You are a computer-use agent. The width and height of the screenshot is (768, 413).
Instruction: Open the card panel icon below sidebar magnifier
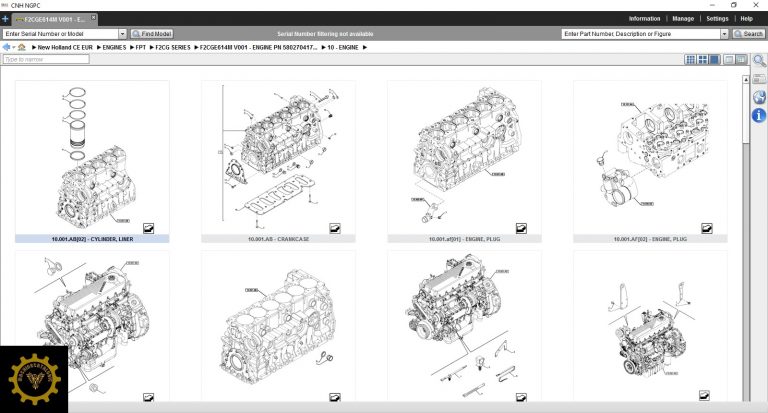click(759, 78)
